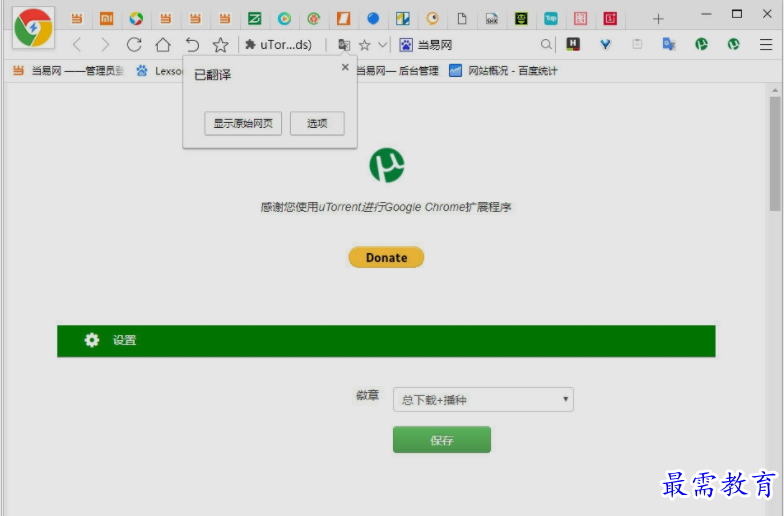Switch to the red square last tab

click(610, 19)
